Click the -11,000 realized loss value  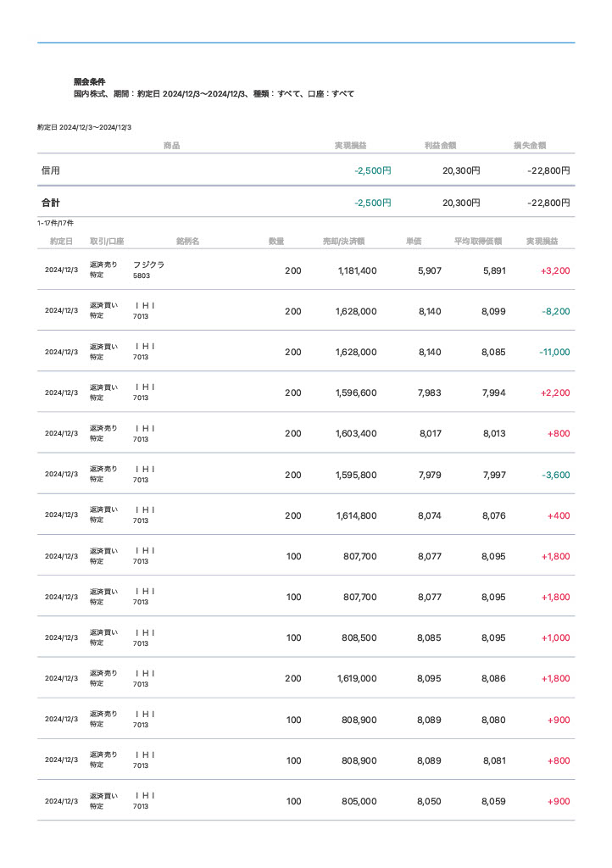point(554,352)
